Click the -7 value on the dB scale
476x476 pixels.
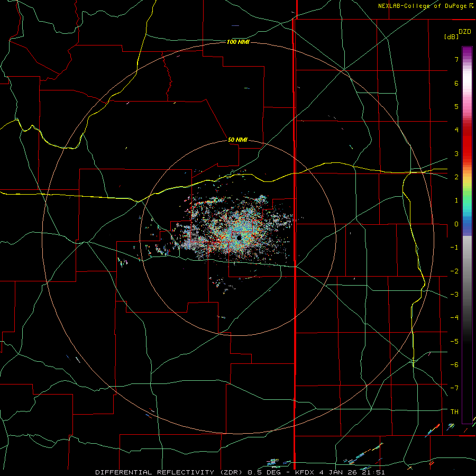pos(454,388)
